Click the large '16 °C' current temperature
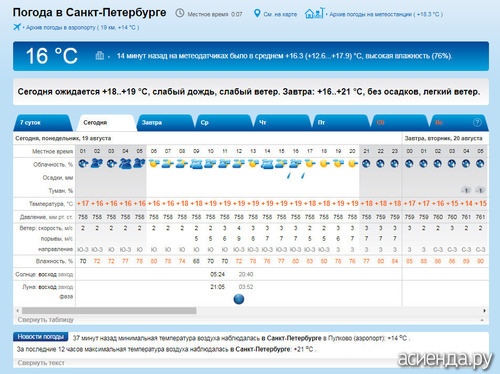This screenshot has width=500, height=374. 52,56
